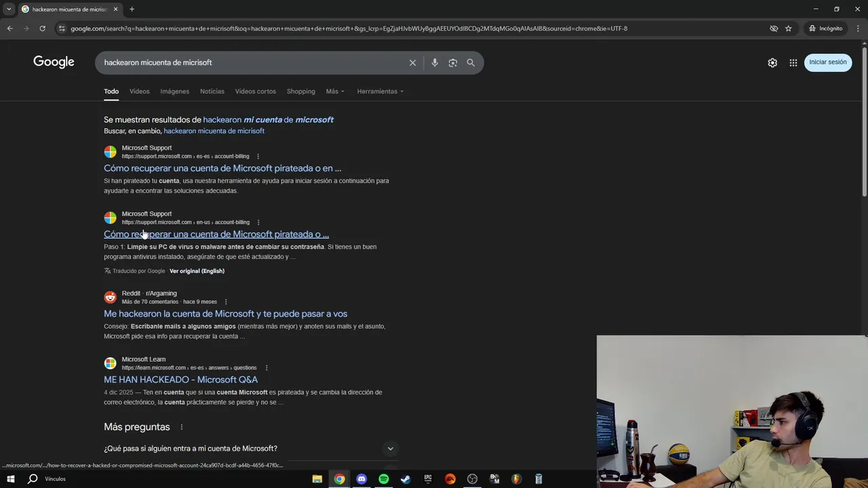The width and height of the screenshot is (868, 488).
Task: Open the Cómo recuperar result under the en-us address
Action: point(216,234)
